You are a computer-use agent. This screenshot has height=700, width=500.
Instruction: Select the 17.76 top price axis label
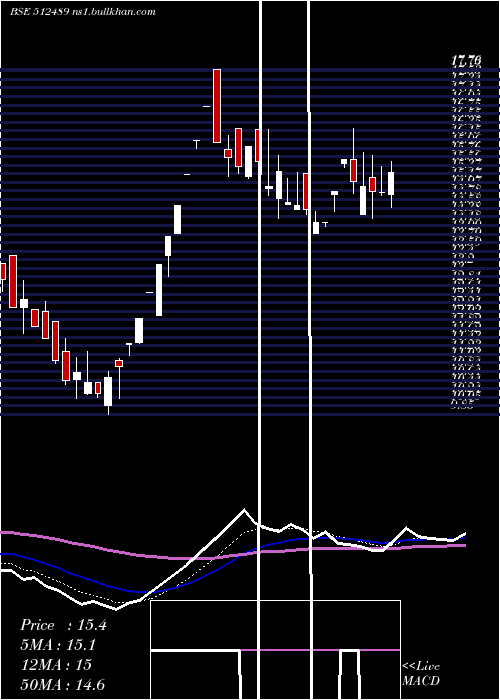coord(466,59)
